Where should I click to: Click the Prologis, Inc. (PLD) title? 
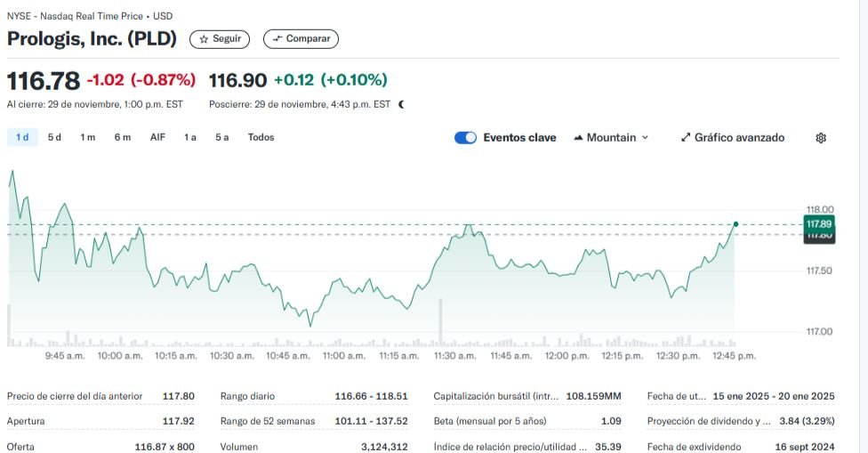click(92, 39)
